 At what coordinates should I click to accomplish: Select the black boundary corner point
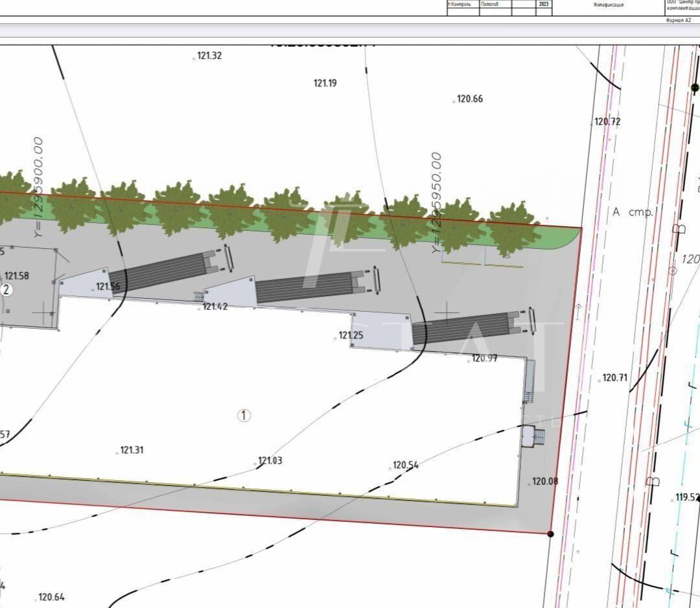pos(550,534)
